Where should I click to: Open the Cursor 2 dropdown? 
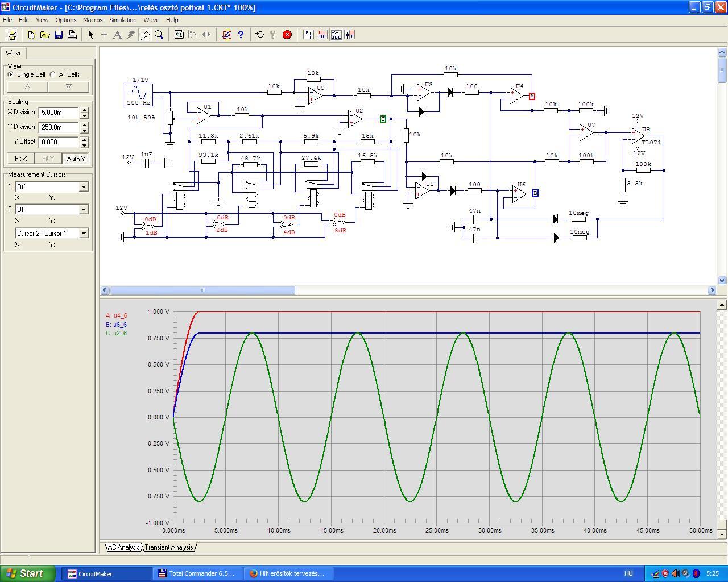click(84, 210)
